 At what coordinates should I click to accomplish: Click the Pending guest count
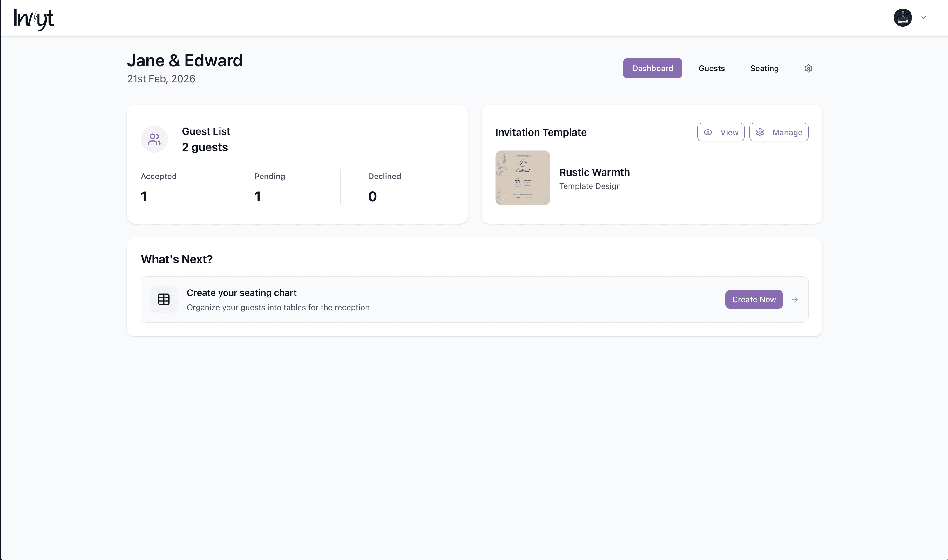click(258, 196)
